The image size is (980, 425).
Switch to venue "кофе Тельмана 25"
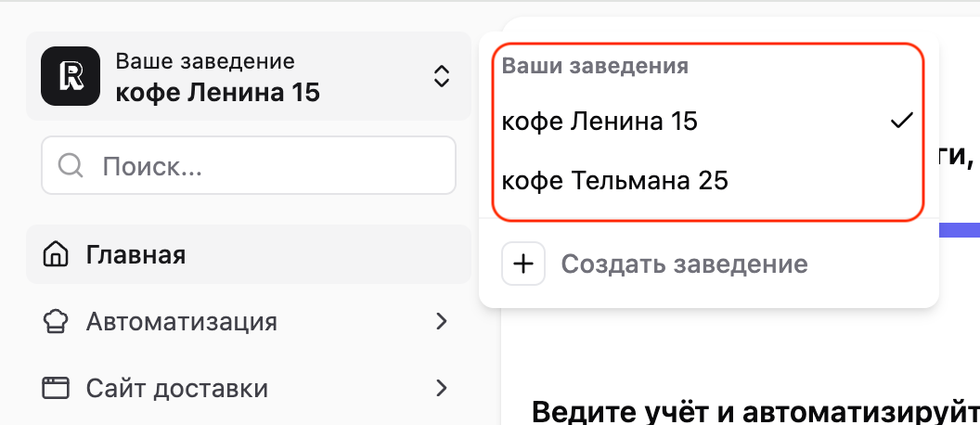click(x=614, y=180)
